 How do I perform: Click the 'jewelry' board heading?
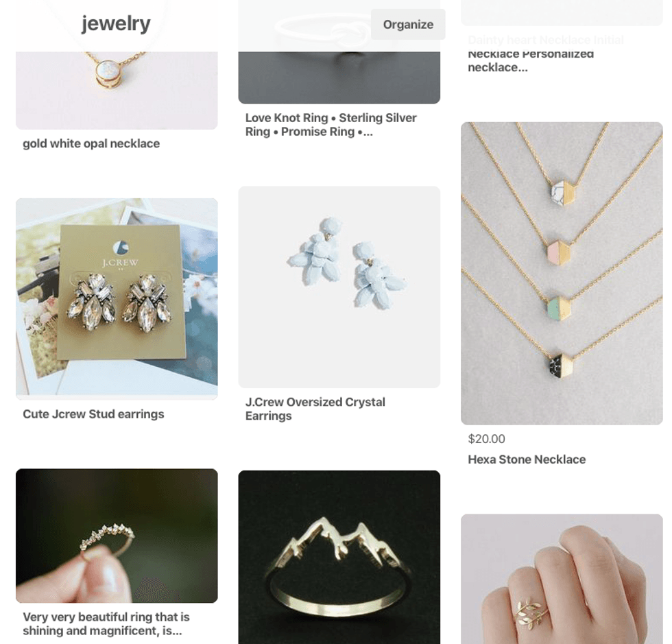(x=116, y=23)
